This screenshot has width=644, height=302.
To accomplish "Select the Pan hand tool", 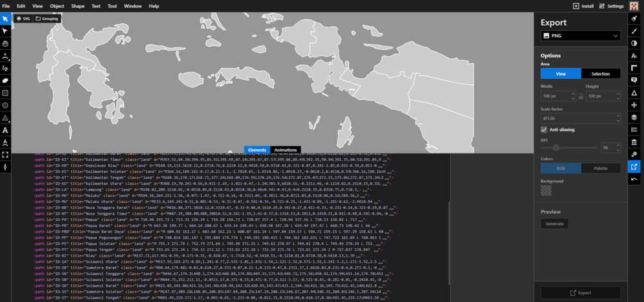I will click(x=5, y=44).
